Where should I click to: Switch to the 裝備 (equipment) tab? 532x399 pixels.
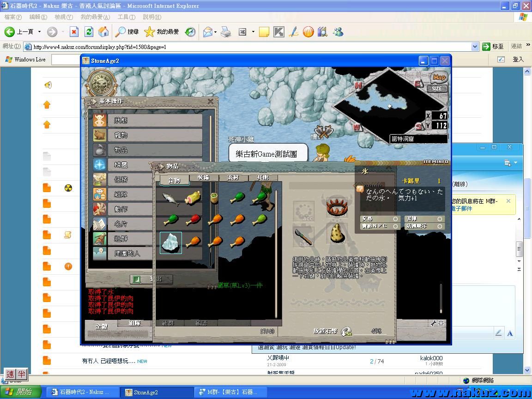[204, 177]
